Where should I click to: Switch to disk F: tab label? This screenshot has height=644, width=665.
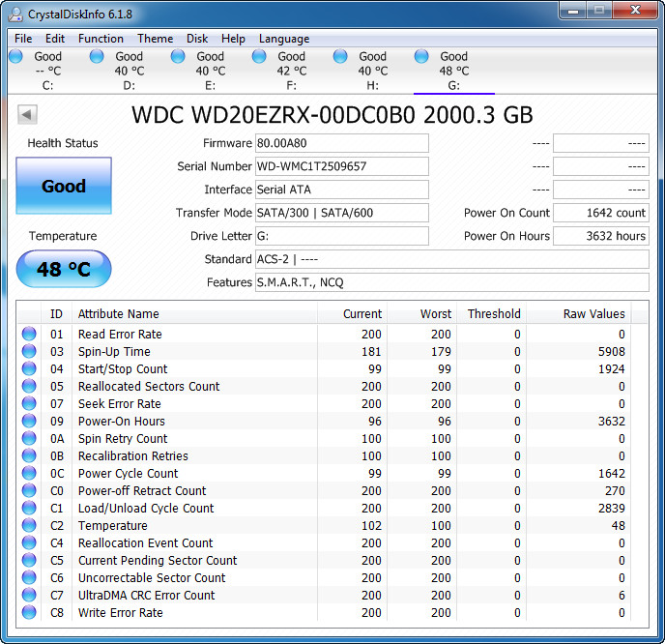click(291, 86)
